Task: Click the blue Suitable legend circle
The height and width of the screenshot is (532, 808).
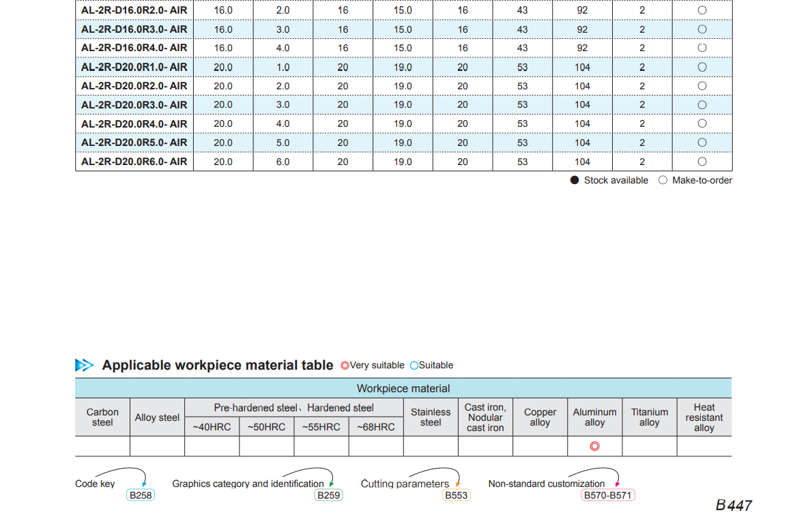Action: tap(414, 366)
